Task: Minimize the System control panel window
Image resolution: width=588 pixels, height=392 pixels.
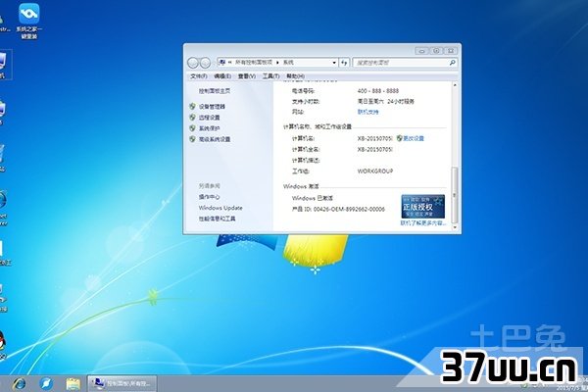Action: click(421, 51)
